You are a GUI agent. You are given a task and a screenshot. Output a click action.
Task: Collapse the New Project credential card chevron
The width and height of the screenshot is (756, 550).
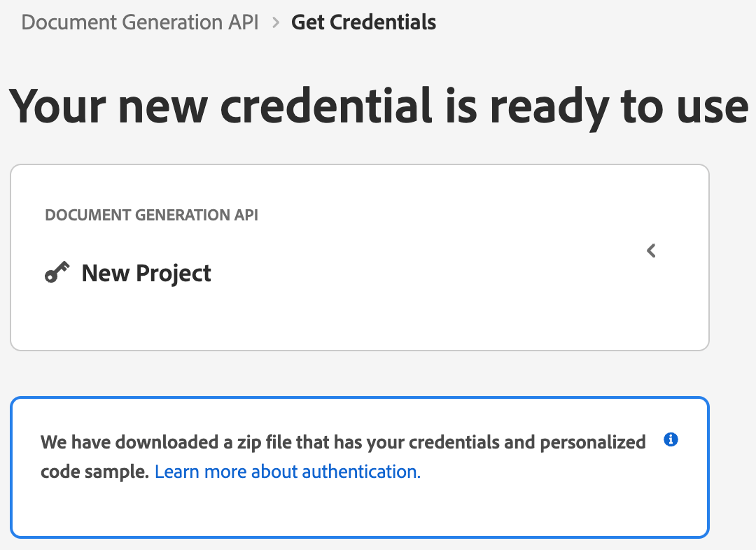[652, 251]
